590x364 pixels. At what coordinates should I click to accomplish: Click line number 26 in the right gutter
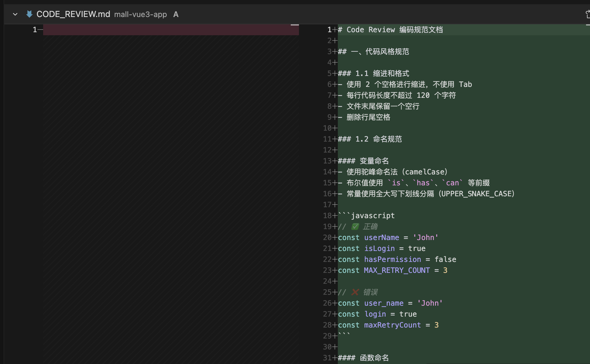point(327,303)
